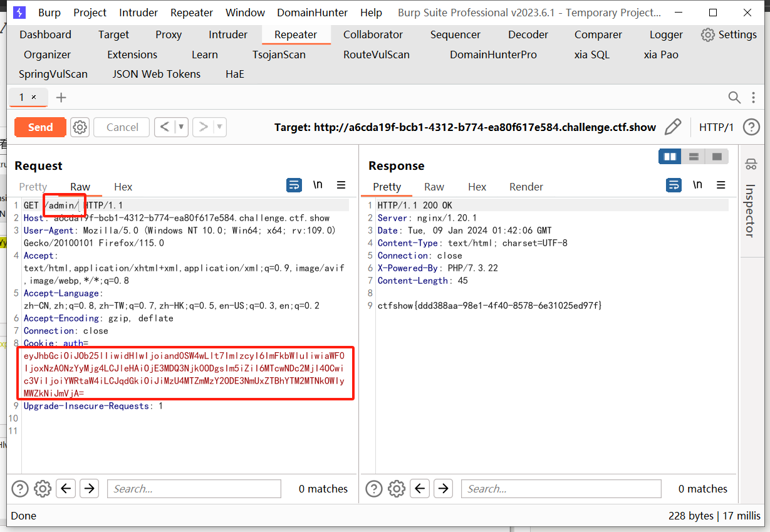
Task: Switch to Logger tool tab
Action: point(666,34)
